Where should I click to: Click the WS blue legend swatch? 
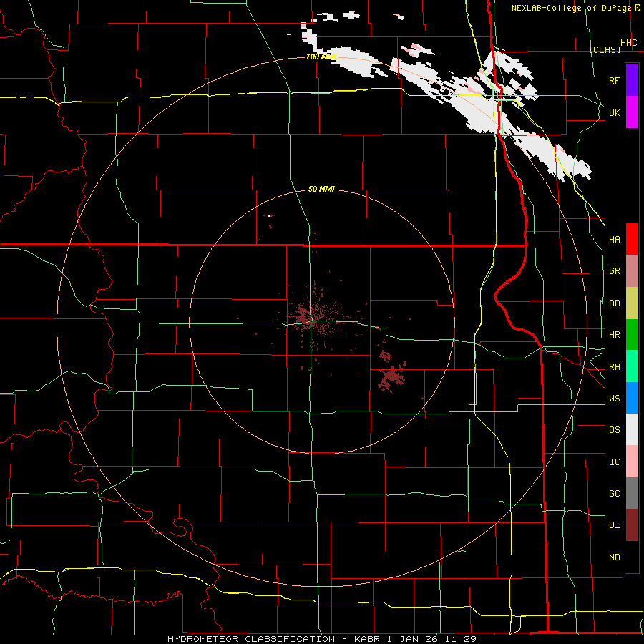[x=632, y=398]
